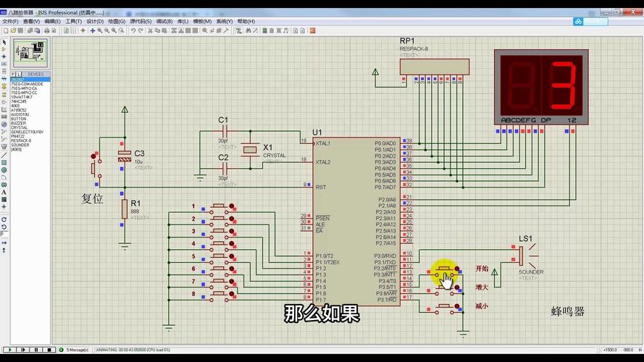
Task: Click the P pick devices button
Action: pos(13,74)
